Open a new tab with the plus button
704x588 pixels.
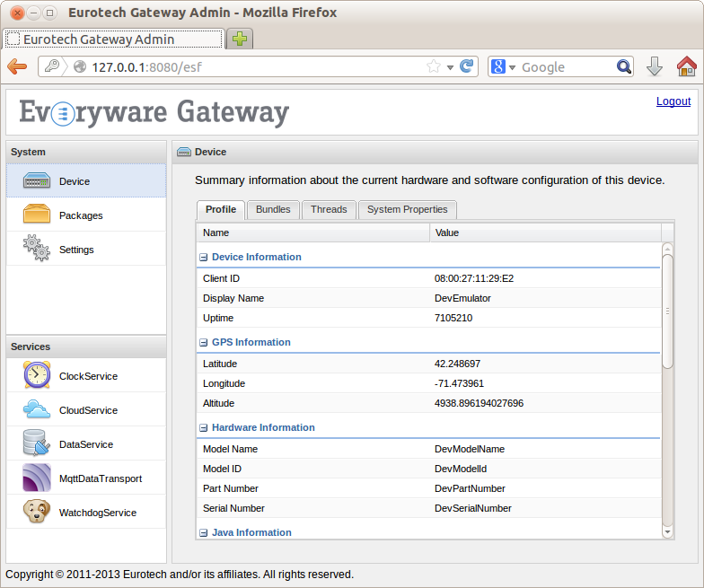click(240, 39)
